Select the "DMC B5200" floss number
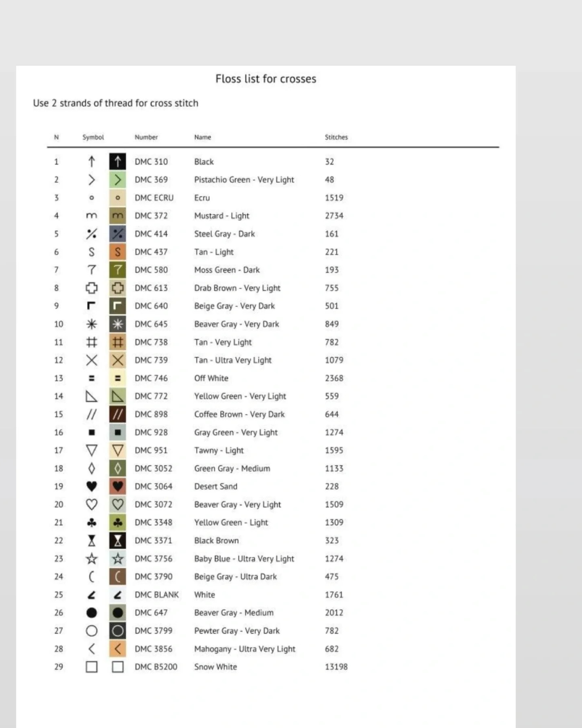Viewport: 582px width, 728px height. coord(156,667)
